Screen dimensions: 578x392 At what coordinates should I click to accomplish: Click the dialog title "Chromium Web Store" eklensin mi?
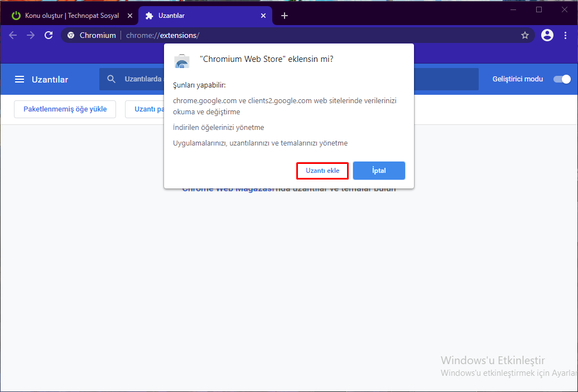[266, 59]
